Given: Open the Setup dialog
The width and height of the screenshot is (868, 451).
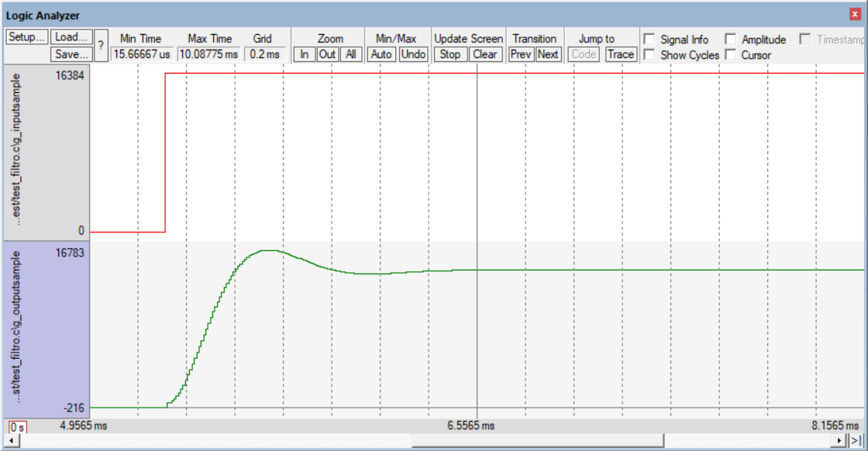Looking at the screenshot, I should click(27, 38).
